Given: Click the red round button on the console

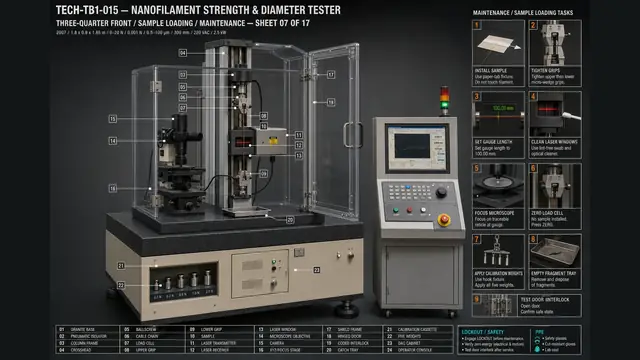Looking at the screenshot, I should 409,210.
